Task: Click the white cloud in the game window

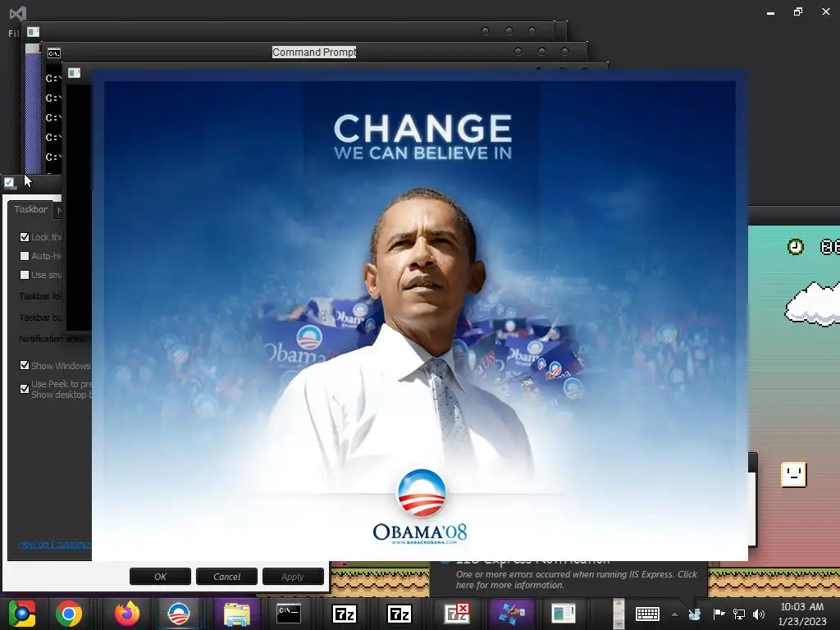Action: pyautogui.click(x=813, y=304)
